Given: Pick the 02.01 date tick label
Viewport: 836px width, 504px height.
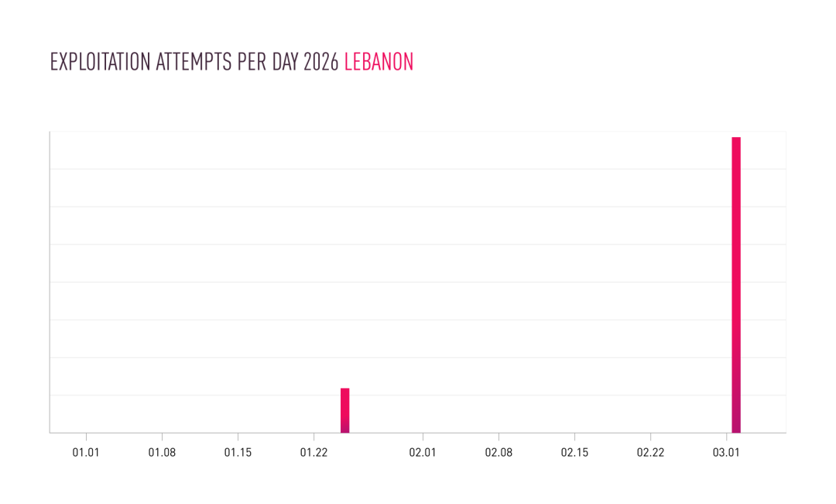Looking at the screenshot, I should (x=423, y=452).
